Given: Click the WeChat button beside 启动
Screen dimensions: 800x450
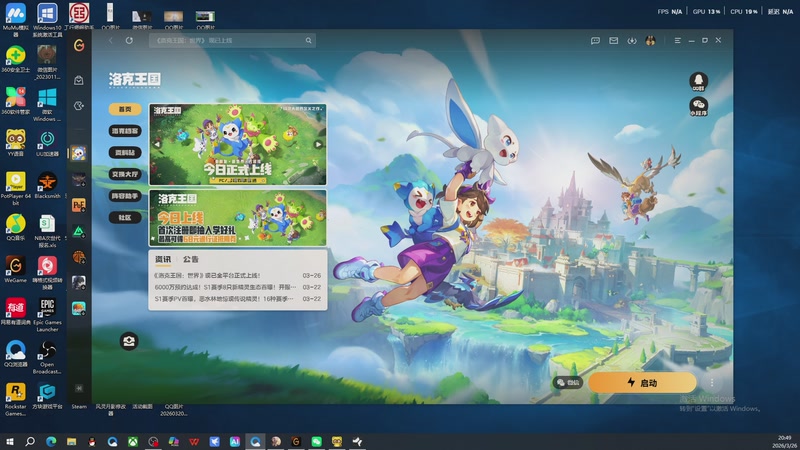Looking at the screenshot, I should [567, 382].
